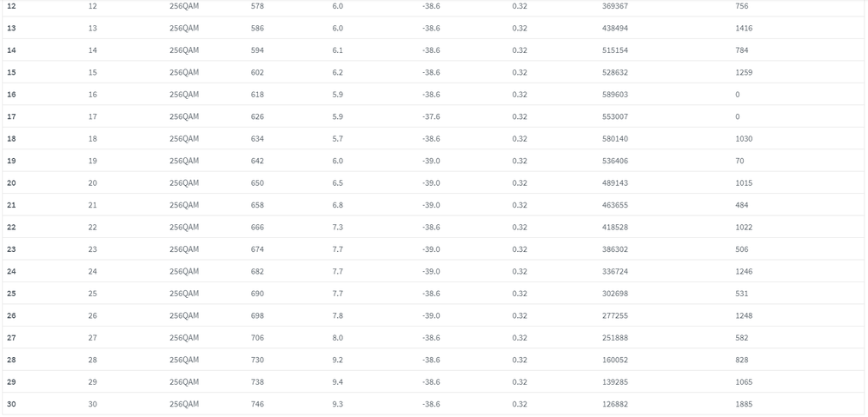Click the power level 7.3 cell

(x=338, y=228)
